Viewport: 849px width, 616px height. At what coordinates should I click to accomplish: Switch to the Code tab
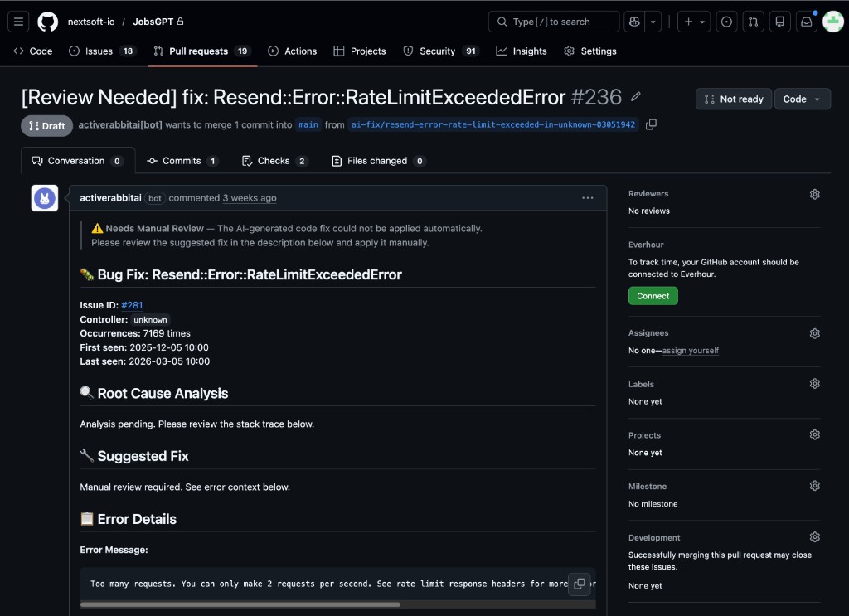33,51
